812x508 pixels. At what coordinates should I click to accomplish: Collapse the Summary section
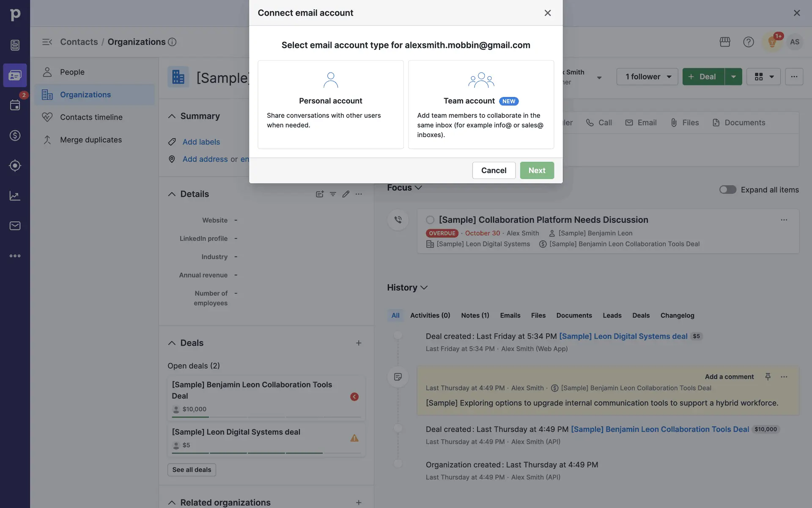[172, 116]
